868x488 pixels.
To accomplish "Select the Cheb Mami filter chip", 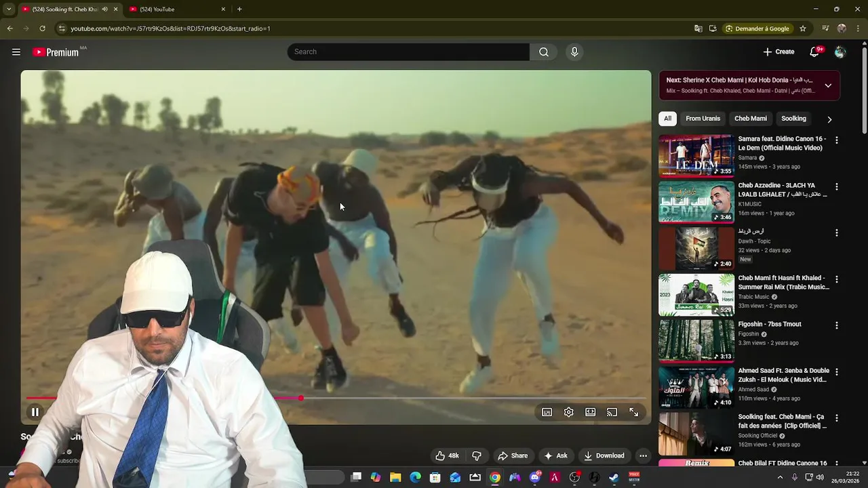I will pyautogui.click(x=751, y=119).
